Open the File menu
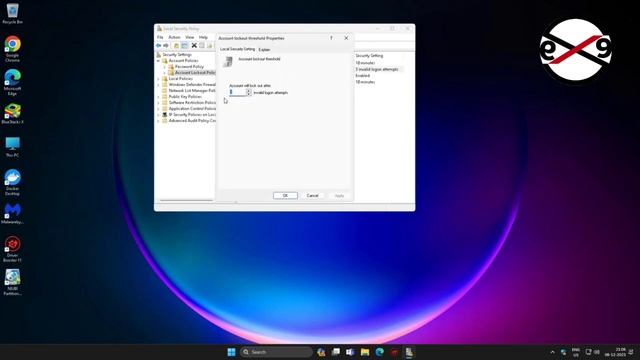Viewport: 640px width, 360px height. pyautogui.click(x=160, y=37)
